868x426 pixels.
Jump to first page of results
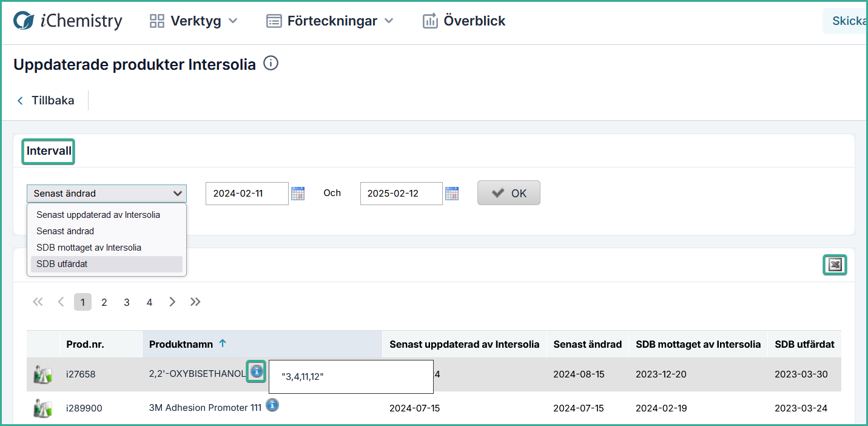[38, 302]
